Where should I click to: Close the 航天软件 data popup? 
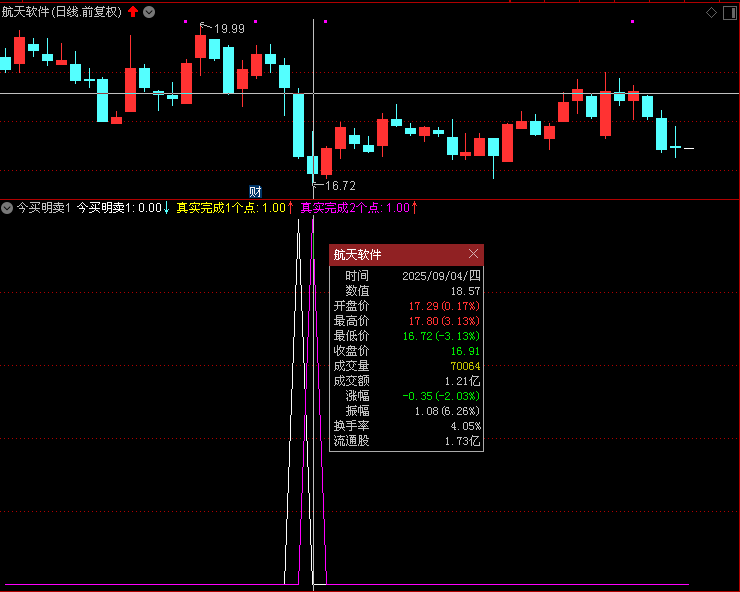(473, 254)
